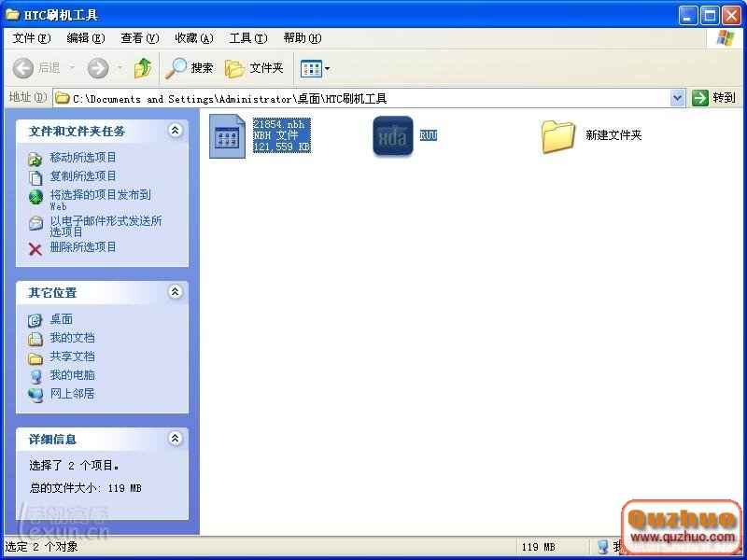Collapse the 文件和文件夹任务 panel
The image size is (747, 560).
click(175, 132)
